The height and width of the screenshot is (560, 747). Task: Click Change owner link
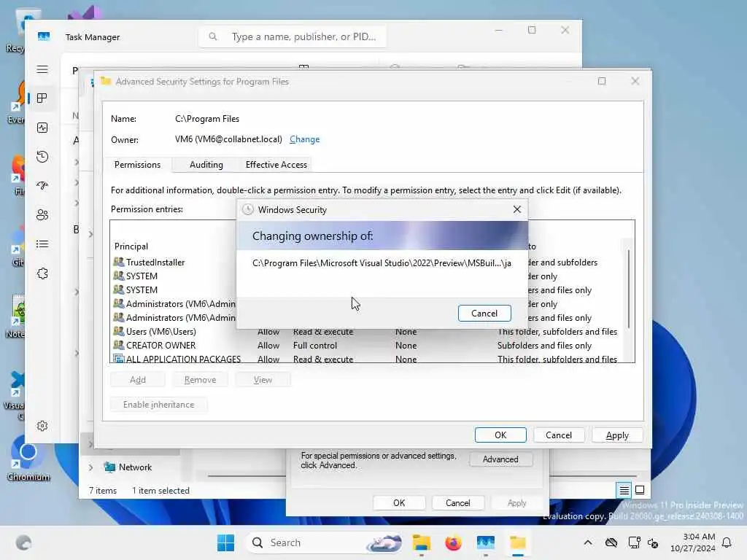(x=304, y=139)
